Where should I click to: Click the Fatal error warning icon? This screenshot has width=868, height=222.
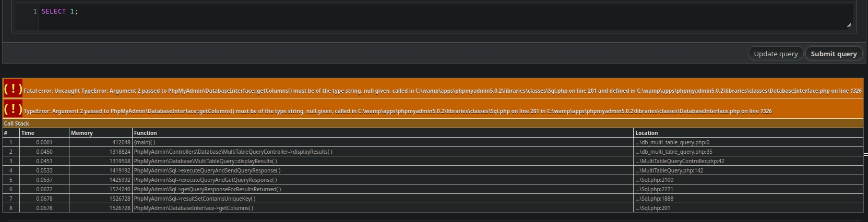click(13, 89)
